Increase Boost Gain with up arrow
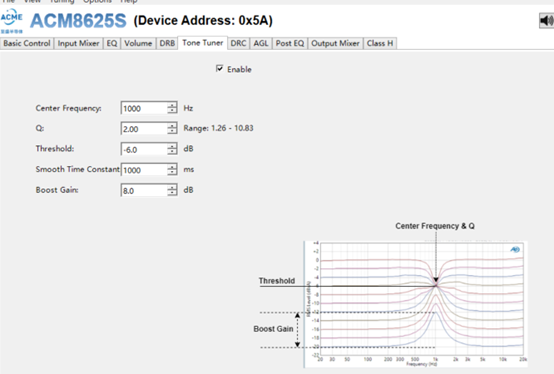554x374 pixels. [x=172, y=188]
